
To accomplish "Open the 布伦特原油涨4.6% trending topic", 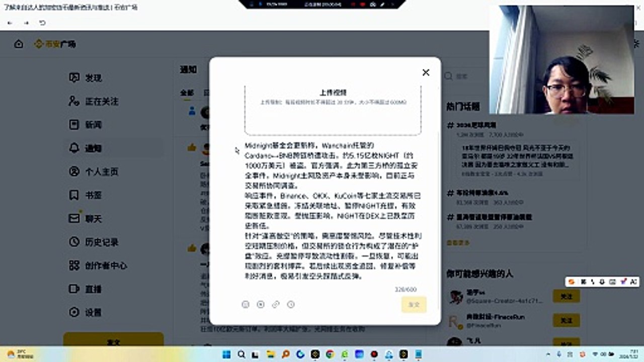I will click(x=481, y=193).
